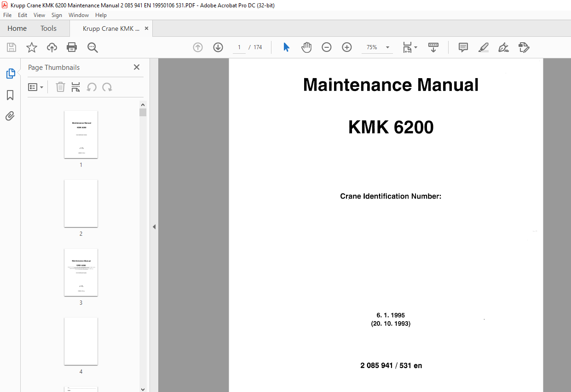The width and height of the screenshot is (571, 392).
Task: Click the read mode keyboard icon
Action: [x=433, y=47]
